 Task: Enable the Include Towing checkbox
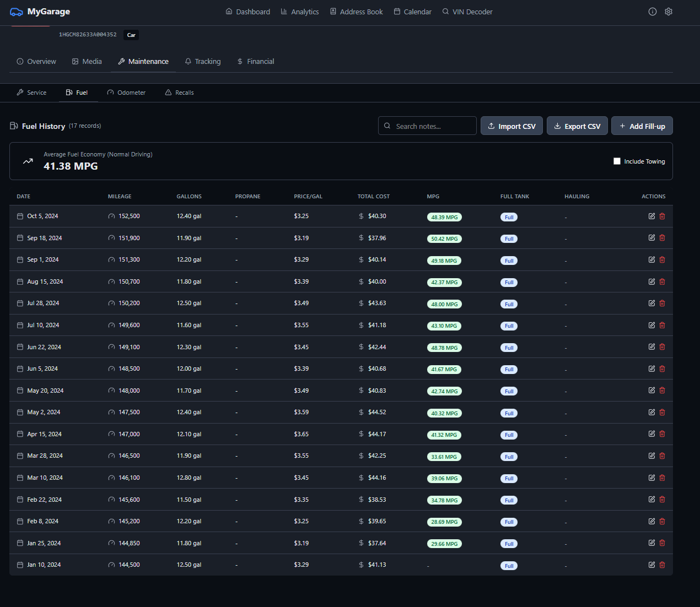tap(617, 161)
